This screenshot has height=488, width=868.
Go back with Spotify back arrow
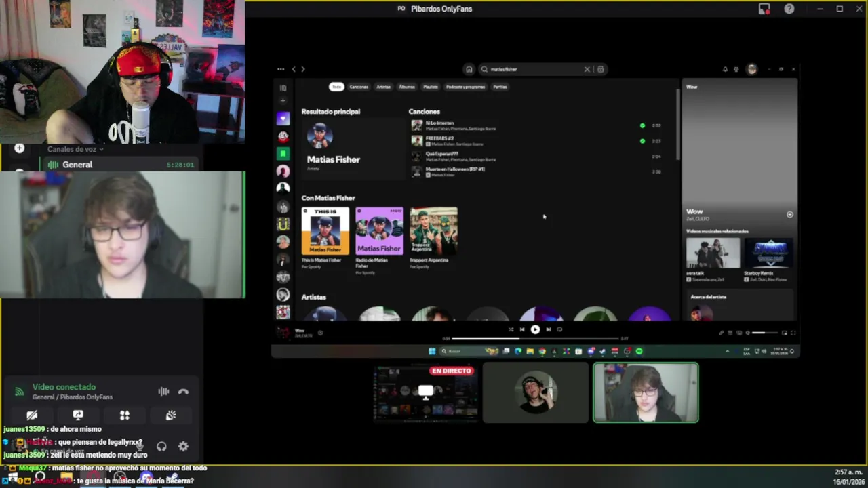(x=294, y=69)
